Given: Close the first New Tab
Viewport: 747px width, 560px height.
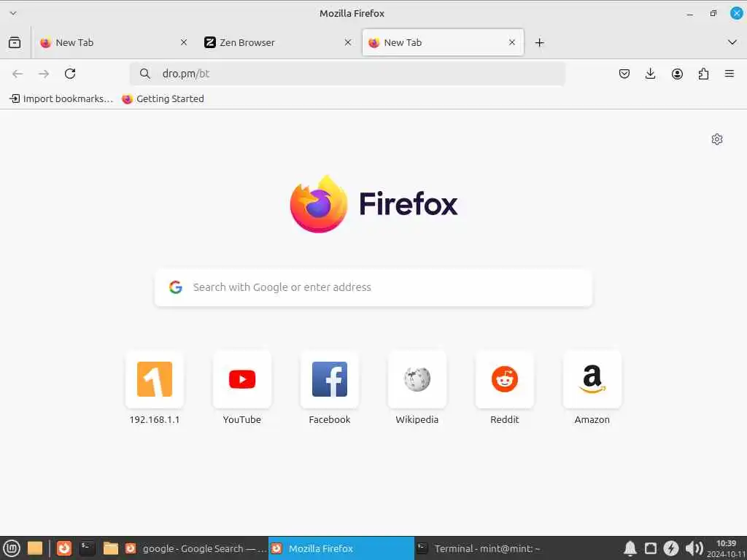Looking at the screenshot, I should click(184, 42).
